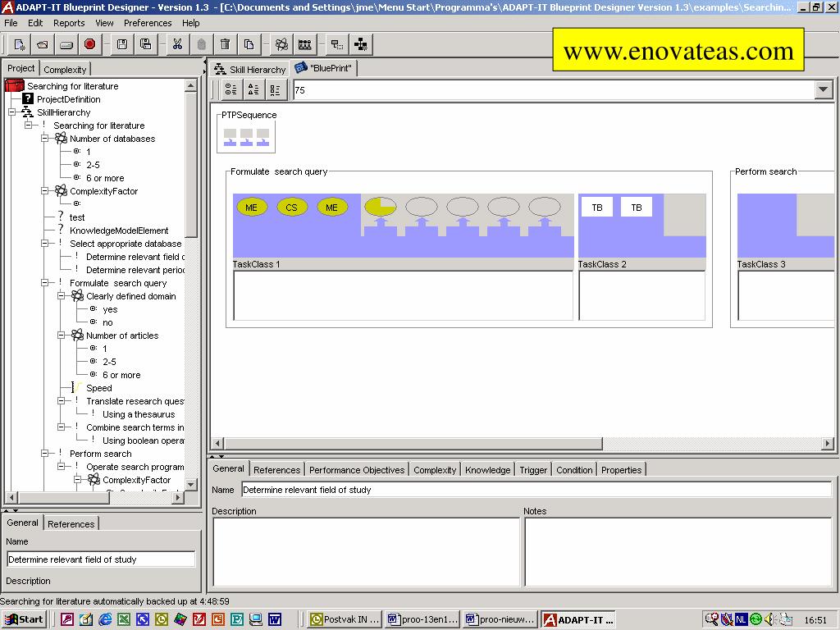This screenshot has height=630, width=840.
Task: Click the tree panel horizontal scrollbar thumb
Action: [x=64, y=497]
